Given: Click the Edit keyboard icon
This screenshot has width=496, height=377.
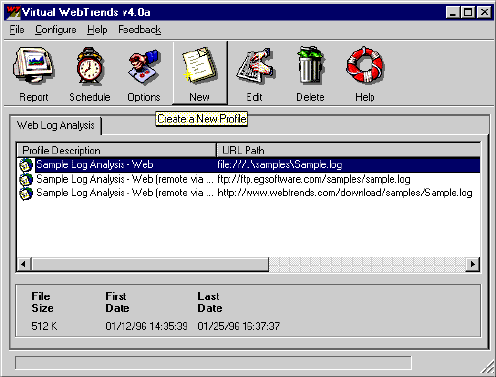Looking at the screenshot, I should click(255, 65).
